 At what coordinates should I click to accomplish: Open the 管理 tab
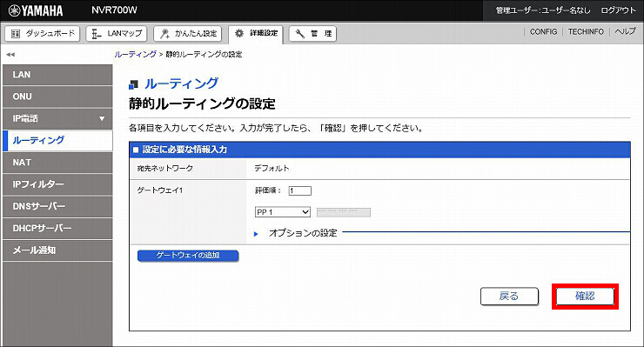[312, 34]
